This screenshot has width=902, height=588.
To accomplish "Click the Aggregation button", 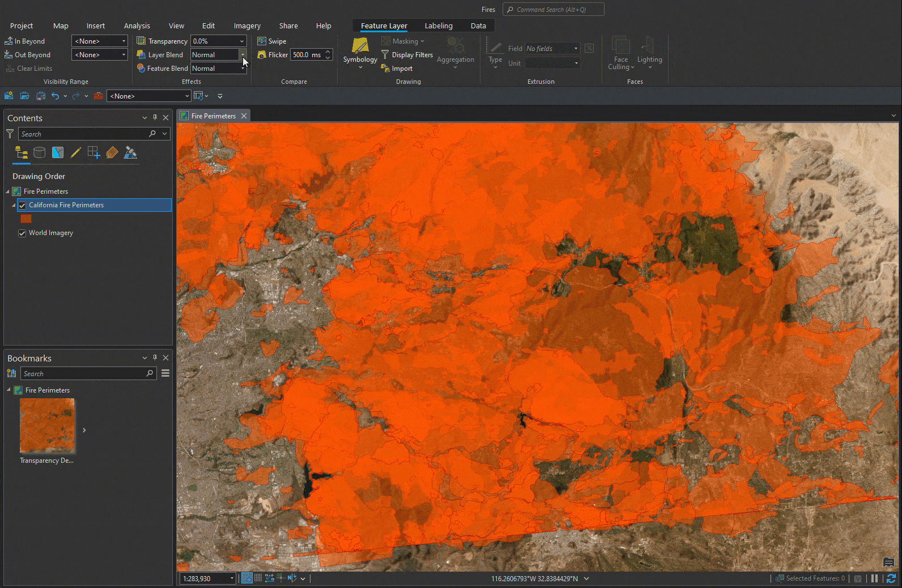I will pos(455,53).
